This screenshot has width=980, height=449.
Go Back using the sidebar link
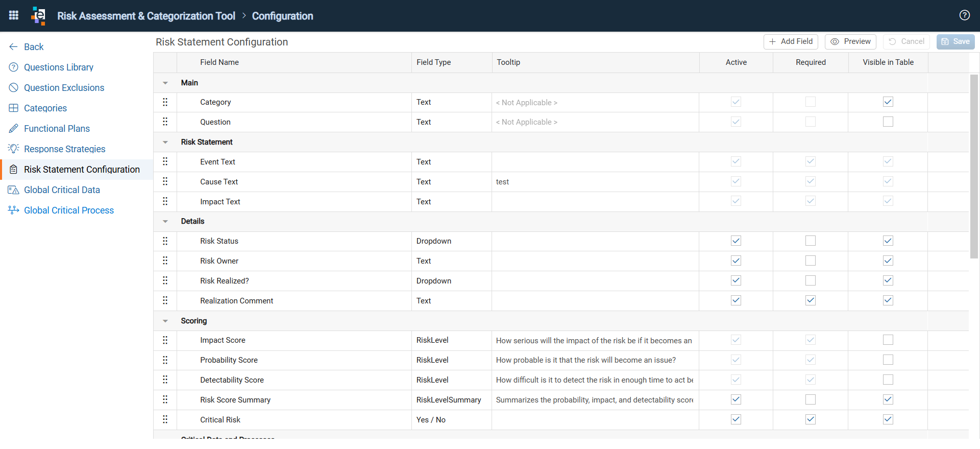(34, 47)
